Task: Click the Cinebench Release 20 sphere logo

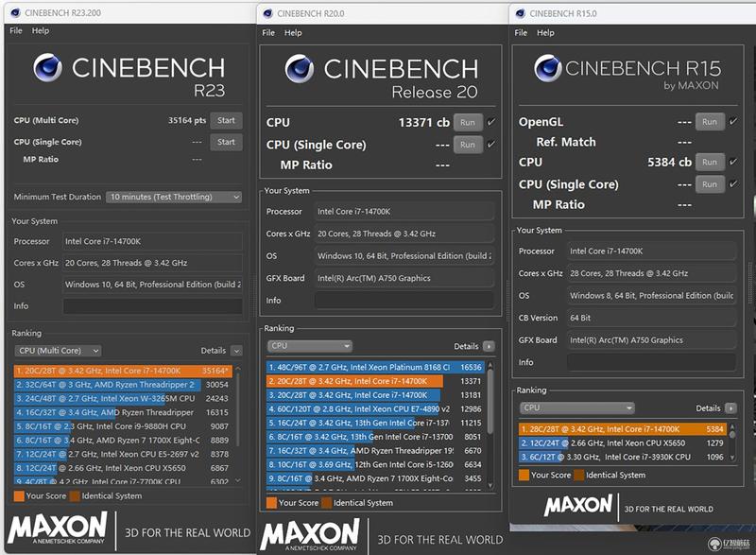Action: tap(300, 68)
